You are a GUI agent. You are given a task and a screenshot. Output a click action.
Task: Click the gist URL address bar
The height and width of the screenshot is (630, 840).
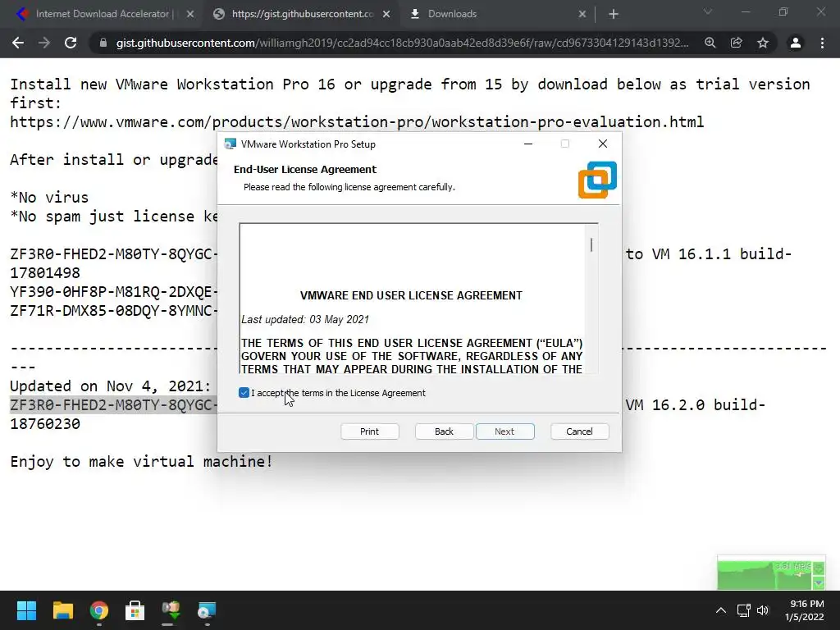click(x=402, y=43)
